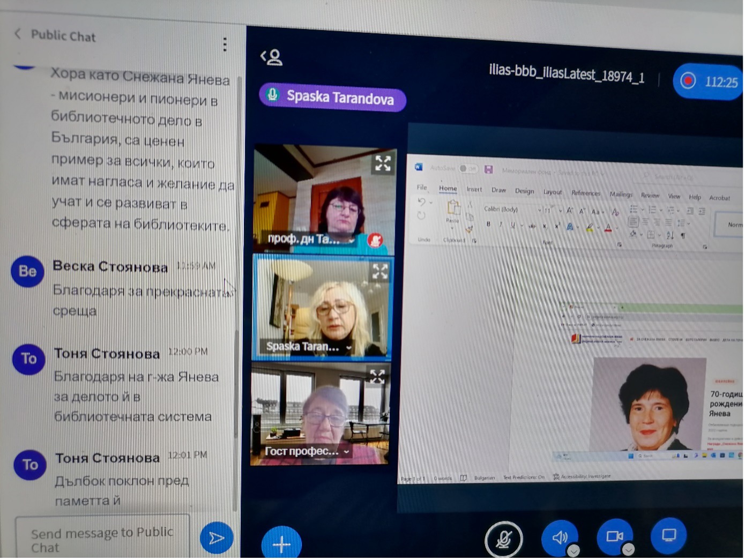Open dropdown next to Гост профес... name
The height and width of the screenshot is (560, 745).
point(346,452)
